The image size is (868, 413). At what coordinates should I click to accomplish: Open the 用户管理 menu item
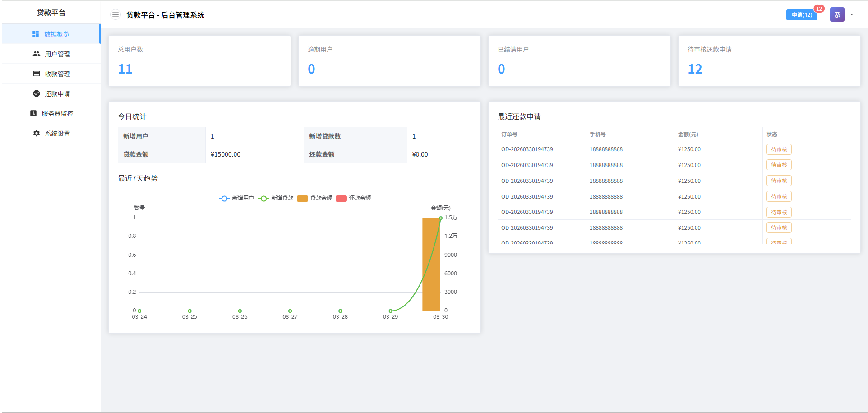[x=57, y=54]
